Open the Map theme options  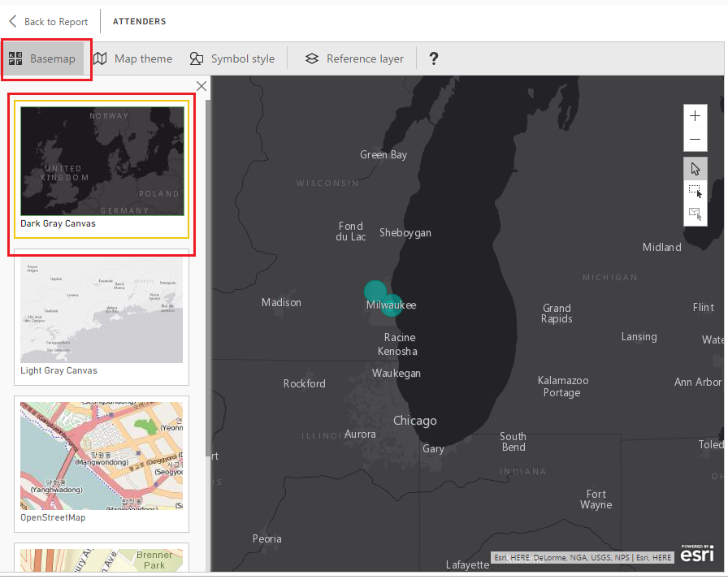click(132, 59)
